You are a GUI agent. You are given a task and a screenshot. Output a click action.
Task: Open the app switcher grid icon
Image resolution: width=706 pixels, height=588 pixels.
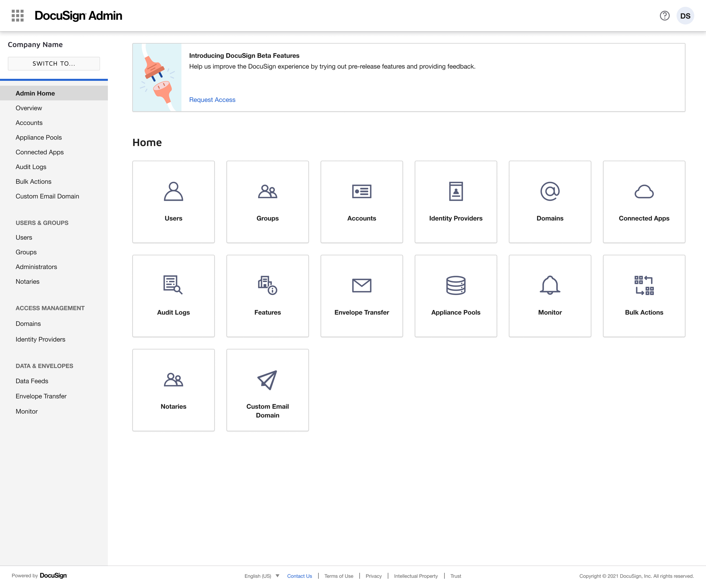[18, 16]
